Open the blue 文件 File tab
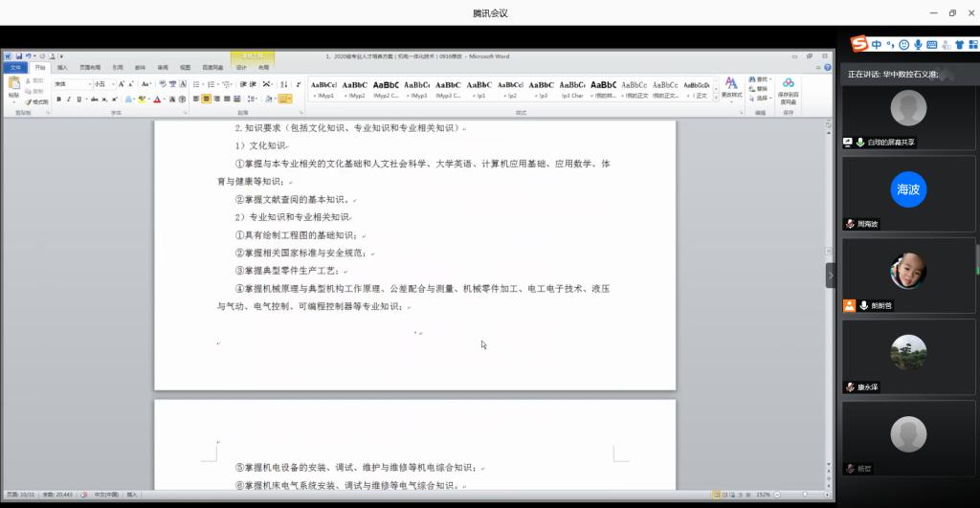This screenshot has width=980, height=508. coord(15,68)
